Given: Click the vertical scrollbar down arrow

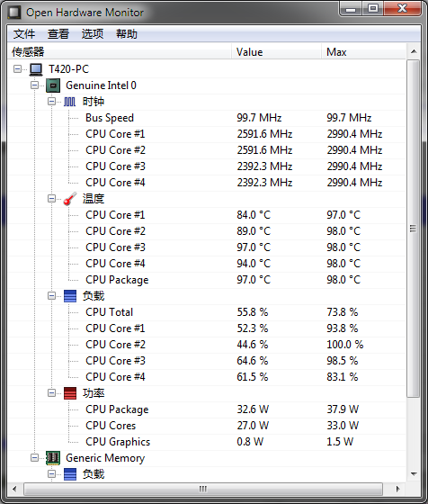Looking at the screenshot, I should (414, 473).
